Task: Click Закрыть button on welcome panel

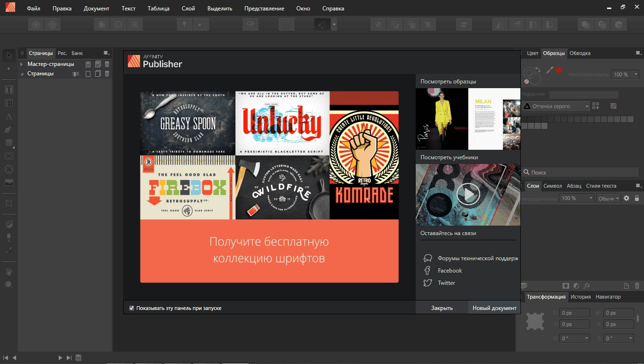Action: pos(442,308)
